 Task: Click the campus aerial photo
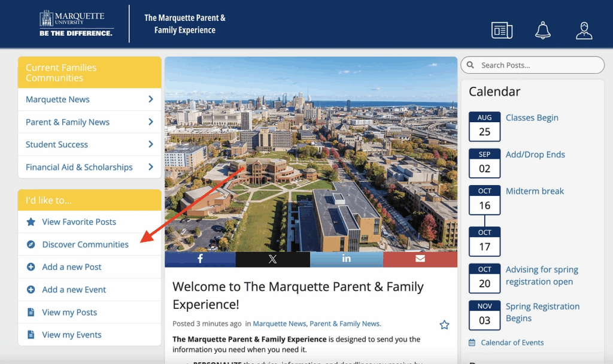pos(310,154)
